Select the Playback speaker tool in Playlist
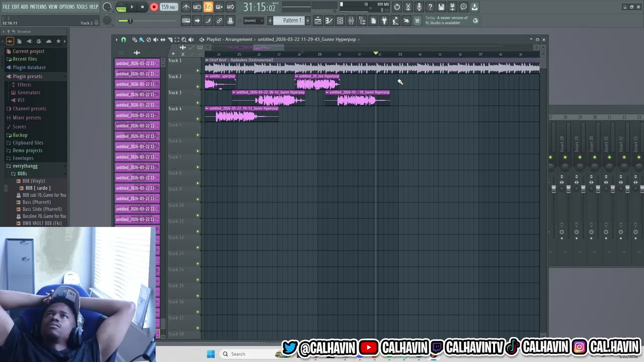This screenshot has height=362, width=644. click(x=191, y=40)
